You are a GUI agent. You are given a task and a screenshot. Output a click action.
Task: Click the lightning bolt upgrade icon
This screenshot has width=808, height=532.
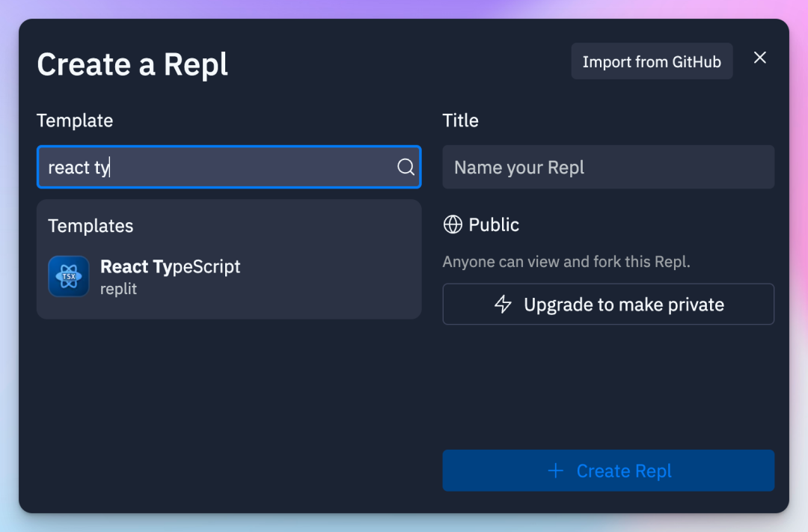(504, 305)
